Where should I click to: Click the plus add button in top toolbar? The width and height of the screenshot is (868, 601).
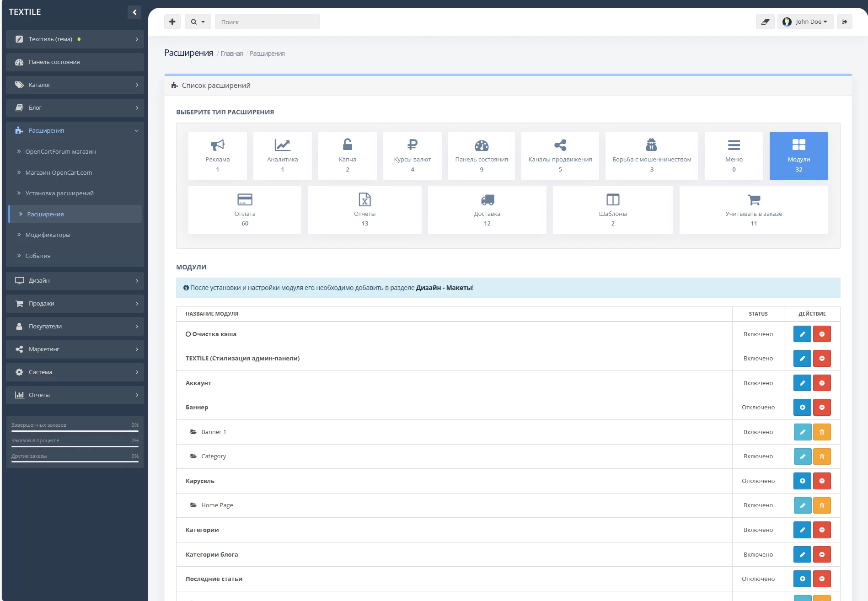pos(172,21)
